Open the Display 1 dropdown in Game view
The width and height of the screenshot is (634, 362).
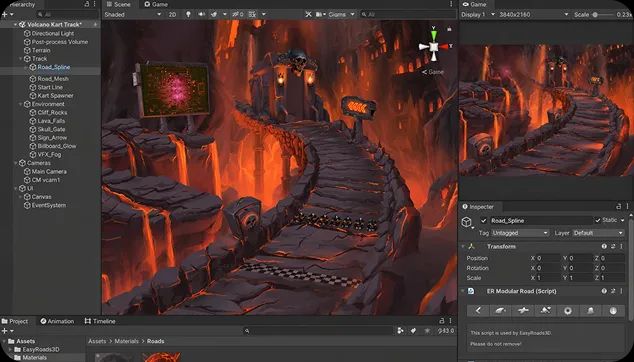pyautogui.click(x=478, y=14)
